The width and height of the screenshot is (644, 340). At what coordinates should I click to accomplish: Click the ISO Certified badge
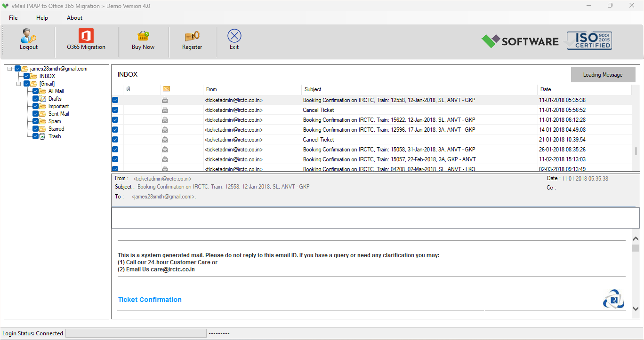(589, 41)
